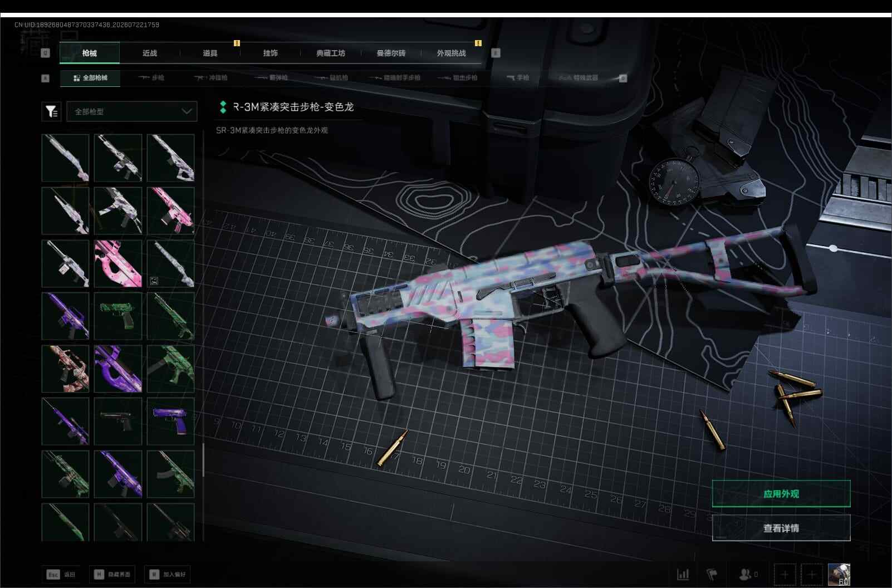892x588 pixels.
Task: Filter by 精确射手步枪 category
Action: (394, 78)
